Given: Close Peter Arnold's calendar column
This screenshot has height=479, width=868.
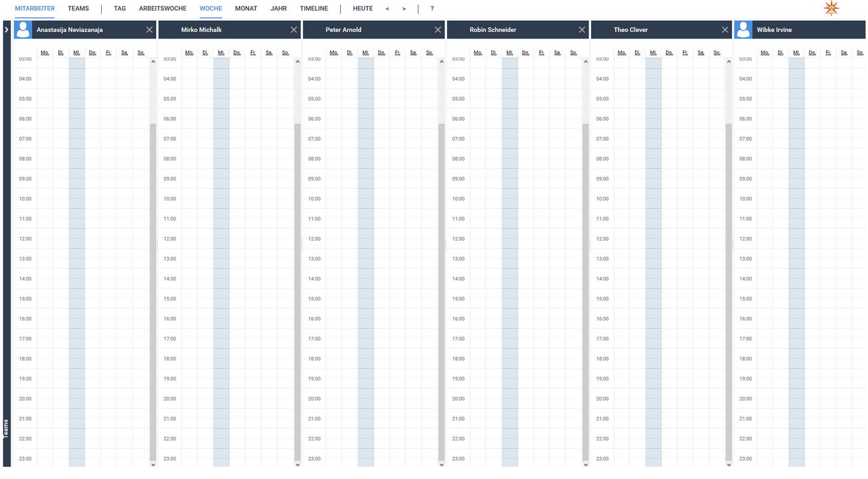Looking at the screenshot, I should (x=438, y=30).
